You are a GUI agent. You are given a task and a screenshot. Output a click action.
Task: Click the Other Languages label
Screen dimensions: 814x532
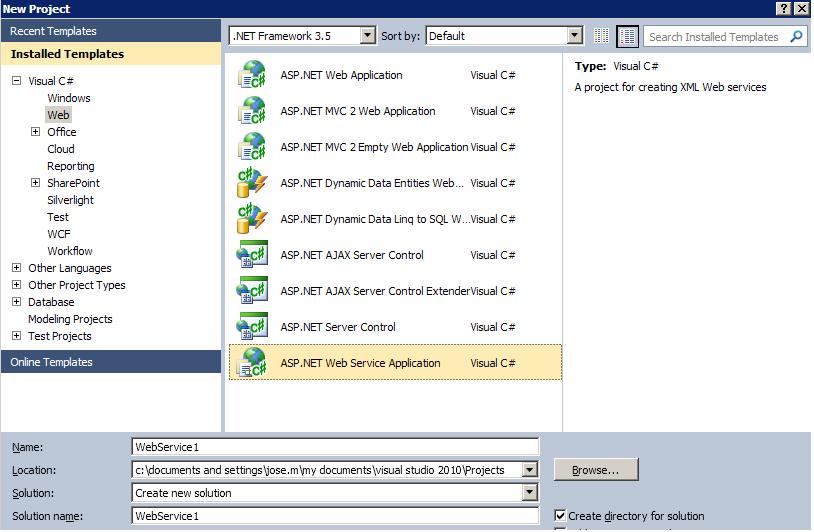click(70, 268)
